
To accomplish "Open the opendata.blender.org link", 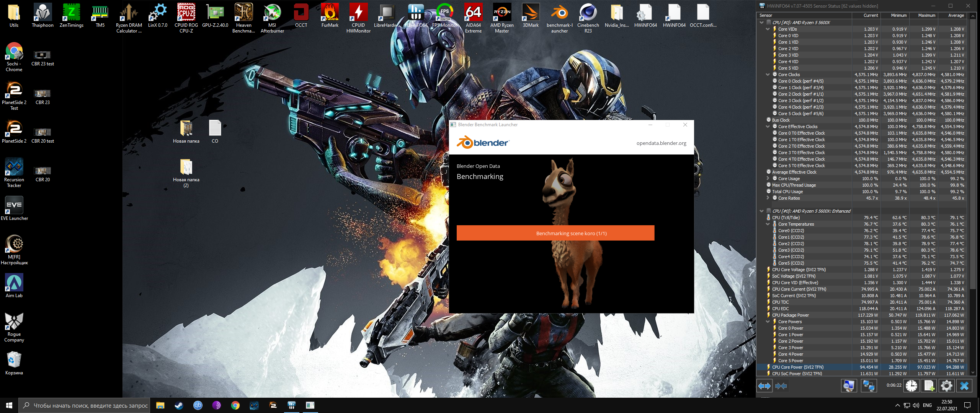I will (x=661, y=143).
